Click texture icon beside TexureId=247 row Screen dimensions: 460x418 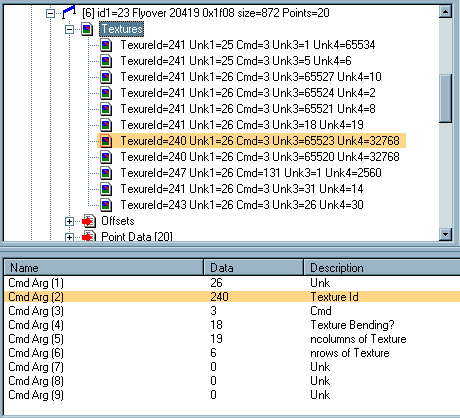[106, 173]
